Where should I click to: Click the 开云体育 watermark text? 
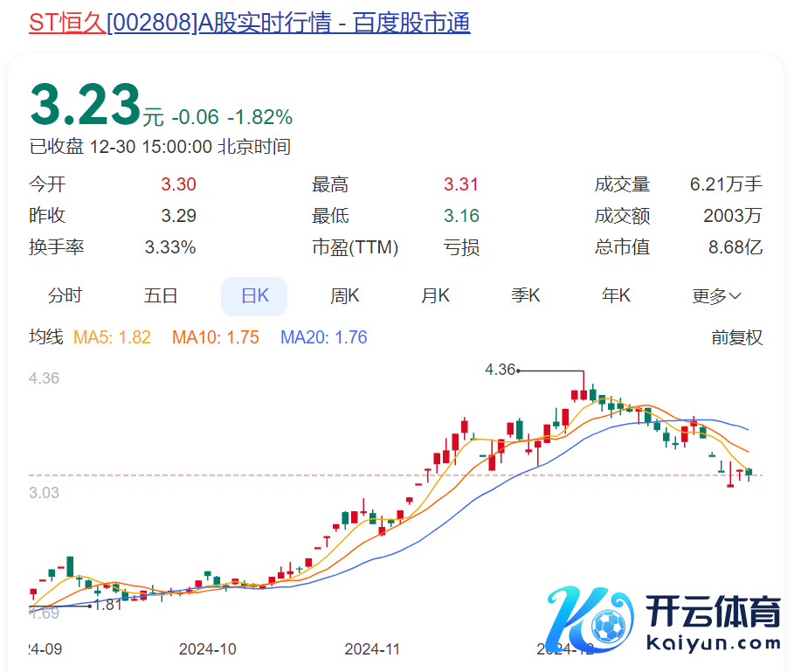point(713,613)
